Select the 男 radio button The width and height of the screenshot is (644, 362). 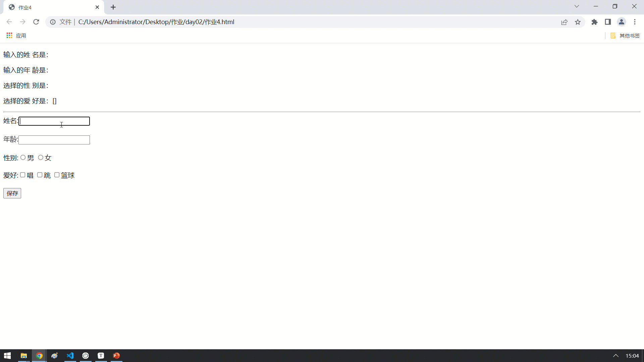(23, 158)
